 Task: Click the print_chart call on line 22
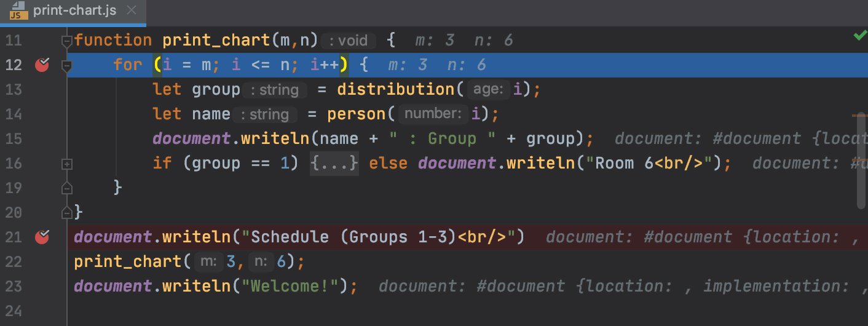(x=128, y=261)
